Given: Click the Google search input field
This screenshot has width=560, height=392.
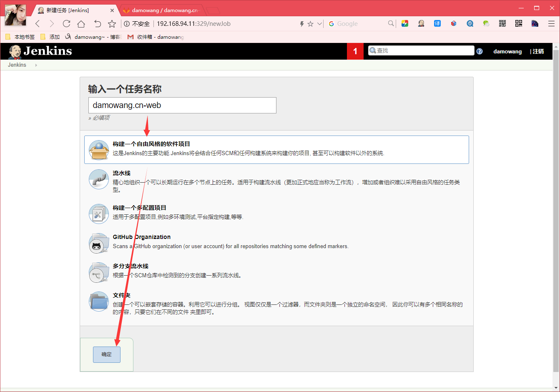Looking at the screenshot, I should click(361, 24).
